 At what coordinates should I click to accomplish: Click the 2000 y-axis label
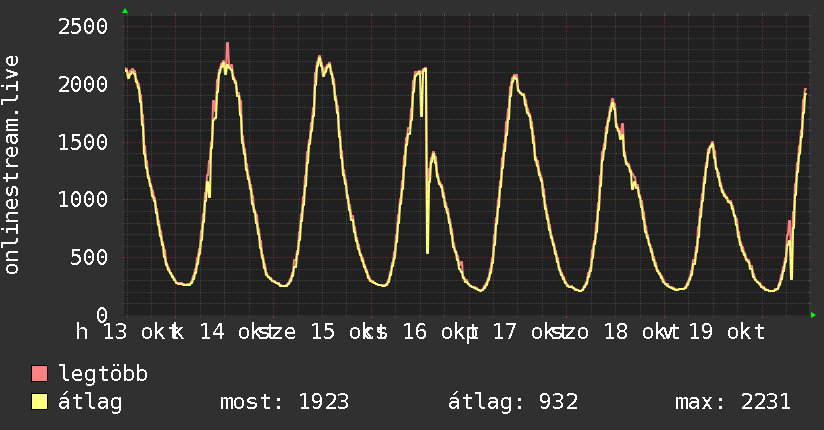[x=83, y=84]
